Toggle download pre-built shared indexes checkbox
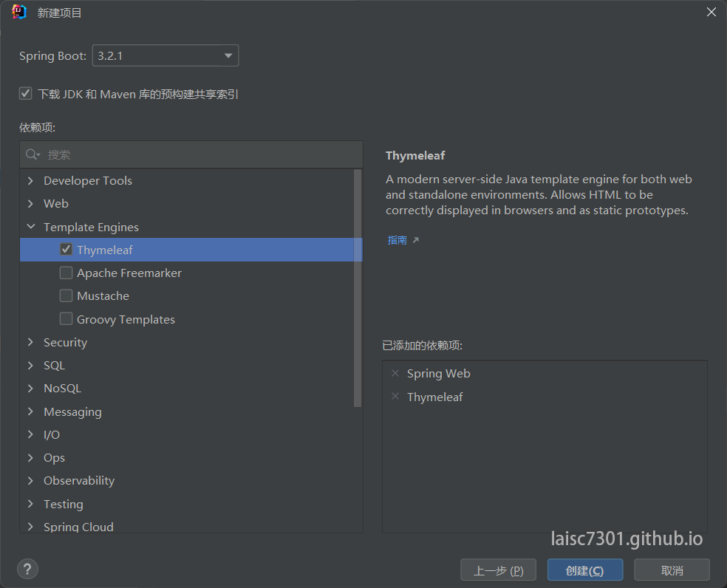The height and width of the screenshot is (588, 727). tap(26, 94)
